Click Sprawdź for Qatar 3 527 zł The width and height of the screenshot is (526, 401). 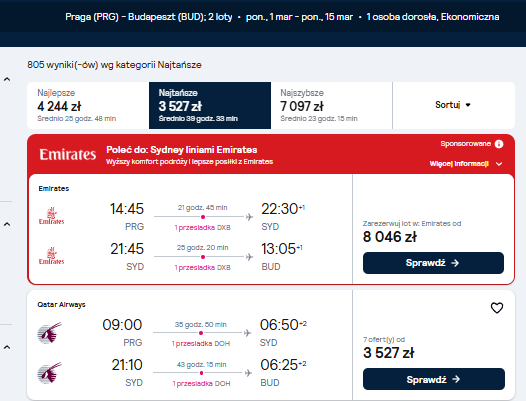[434, 379]
